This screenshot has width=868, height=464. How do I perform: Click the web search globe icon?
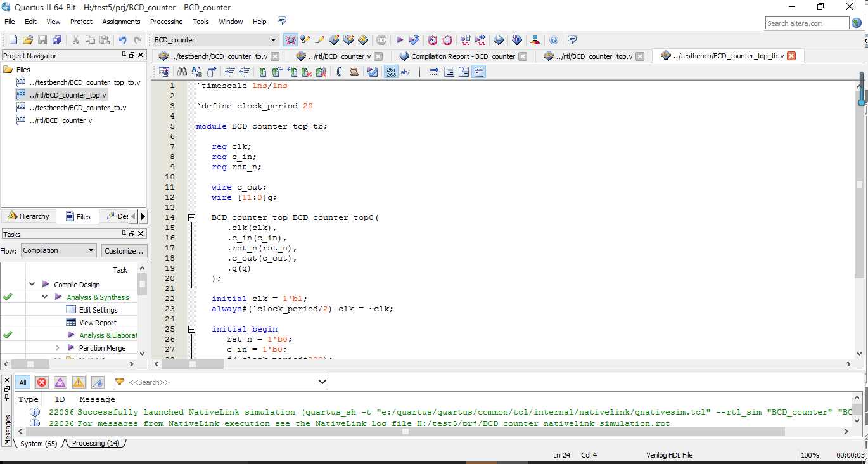click(x=857, y=23)
